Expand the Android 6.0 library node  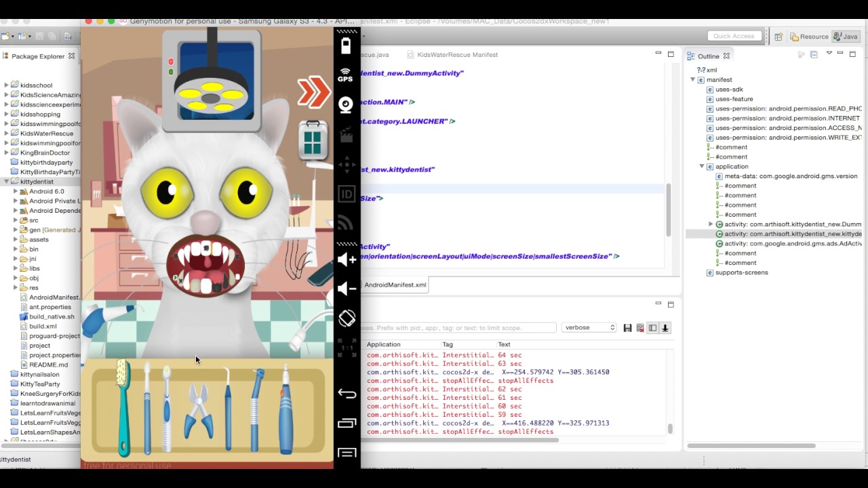pos(16,191)
